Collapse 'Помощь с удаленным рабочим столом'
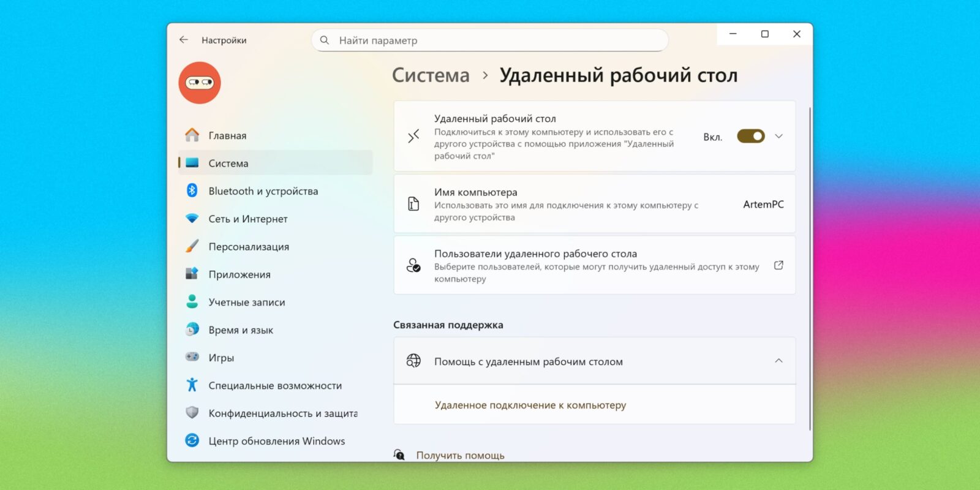This screenshot has width=980, height=490. point(778,361)
